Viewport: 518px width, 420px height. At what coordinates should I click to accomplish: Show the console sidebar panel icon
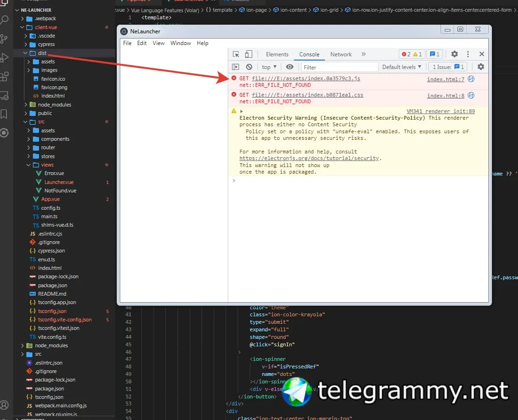click(x=236, y=67)
